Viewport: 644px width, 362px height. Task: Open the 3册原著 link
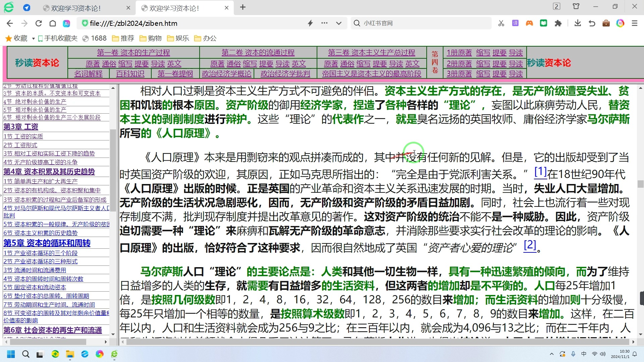coord(459,73)
